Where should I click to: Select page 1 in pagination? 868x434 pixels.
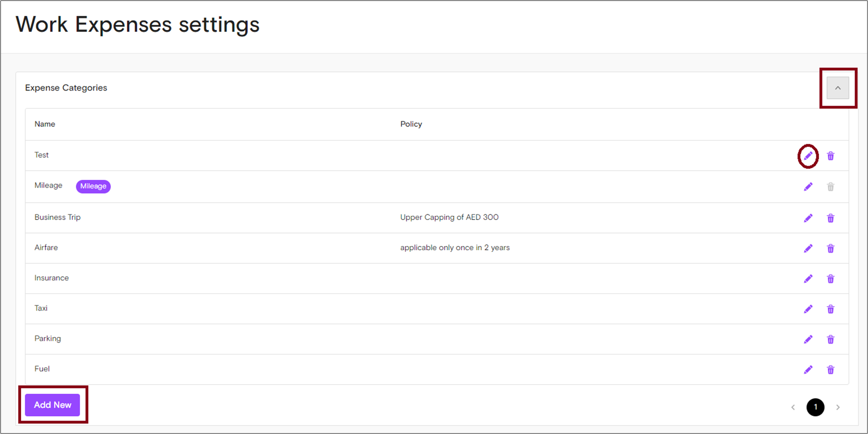point(816,407)
